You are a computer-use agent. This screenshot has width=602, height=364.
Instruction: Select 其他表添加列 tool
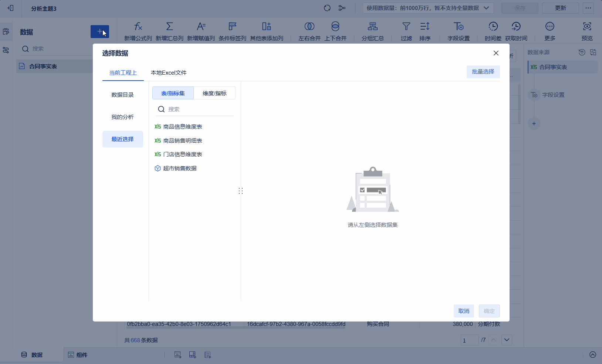[x=267, y=31]
